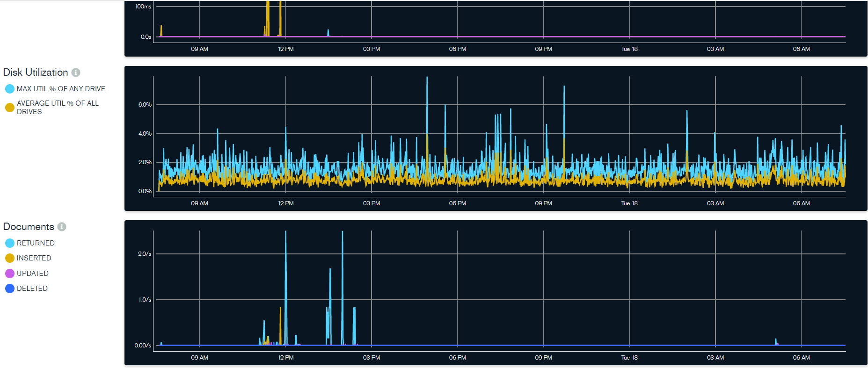Viewport: 868px width, 368px height.
Task: Click 03 AM time label under Documents chart
Action: 715,358
